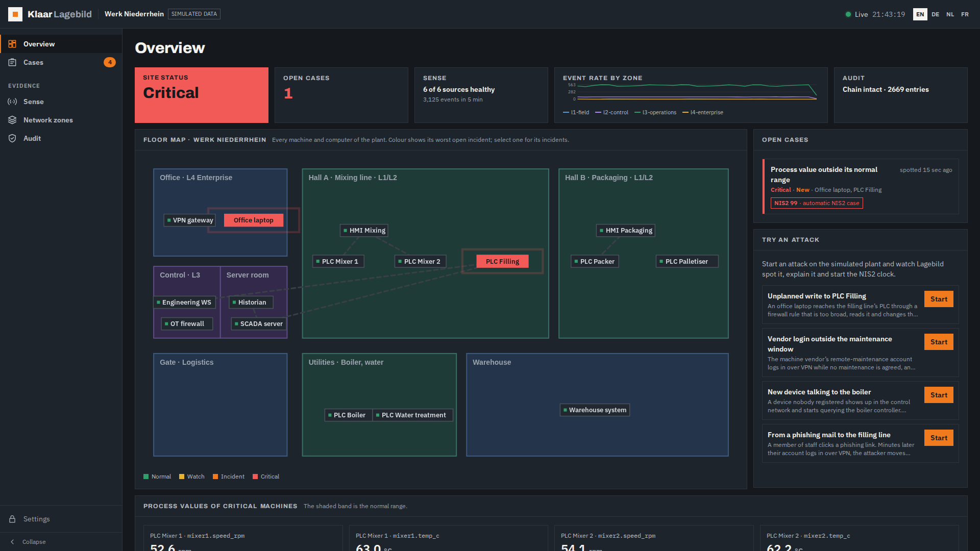Select the PLC Palletiser node
Screen dimensions: 980x551
tap(687, 261)
